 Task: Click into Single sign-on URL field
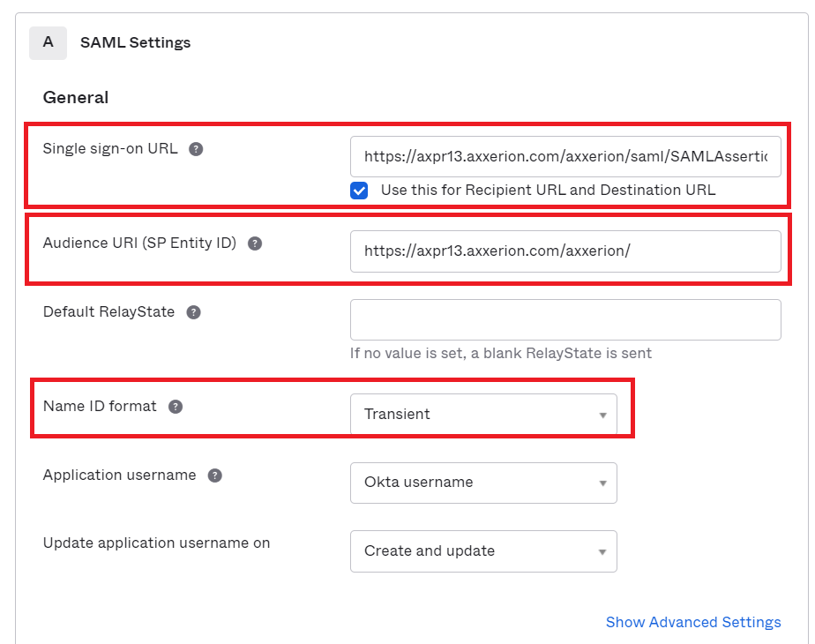[565, 156]
